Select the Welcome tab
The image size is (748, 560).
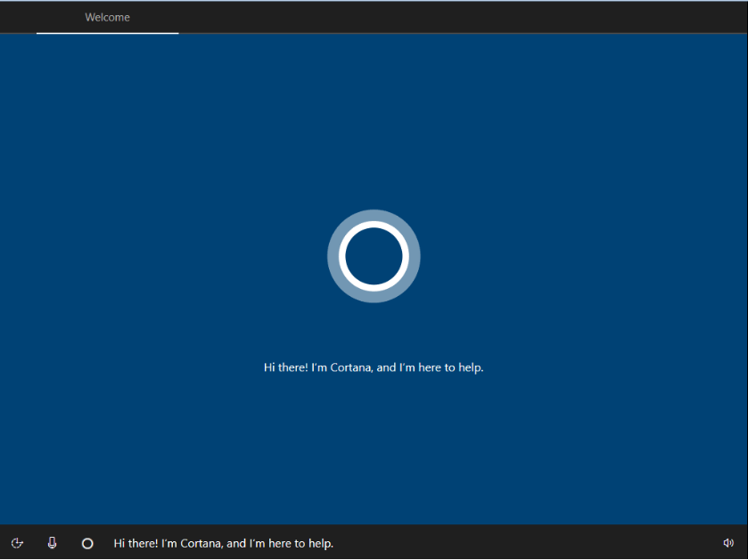[x=107, y=17]
